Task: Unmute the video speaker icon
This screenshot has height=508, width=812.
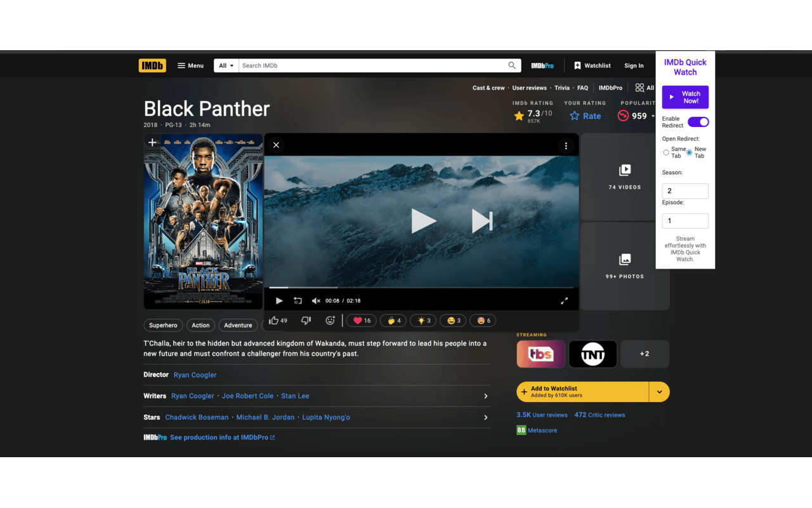Action: pyautogui.click(x=316, y=300)
